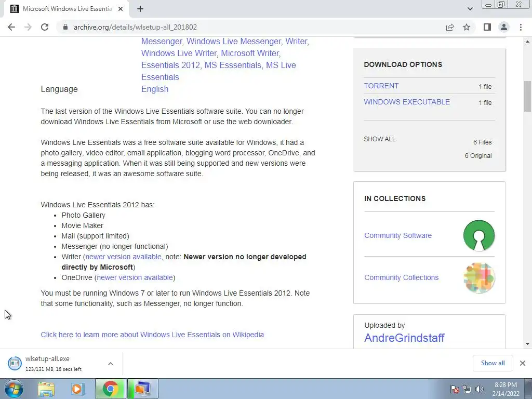Click the '6 Original' count text
Viewport: 532px width, 399px height.
coord(478,156)
